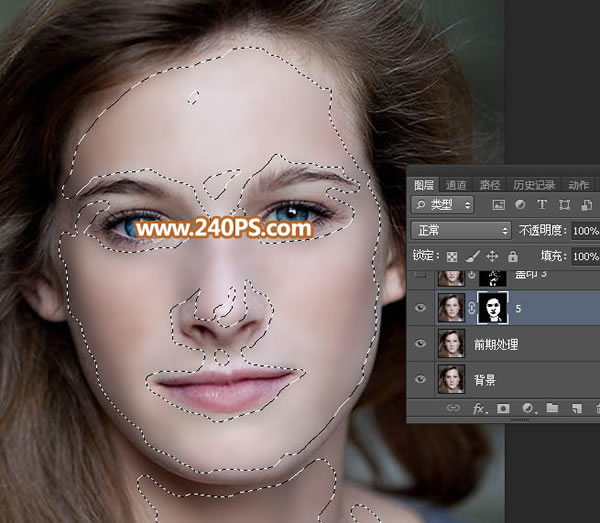
Task: Filter layers by smart object type
Action: [x=587, y=205]
